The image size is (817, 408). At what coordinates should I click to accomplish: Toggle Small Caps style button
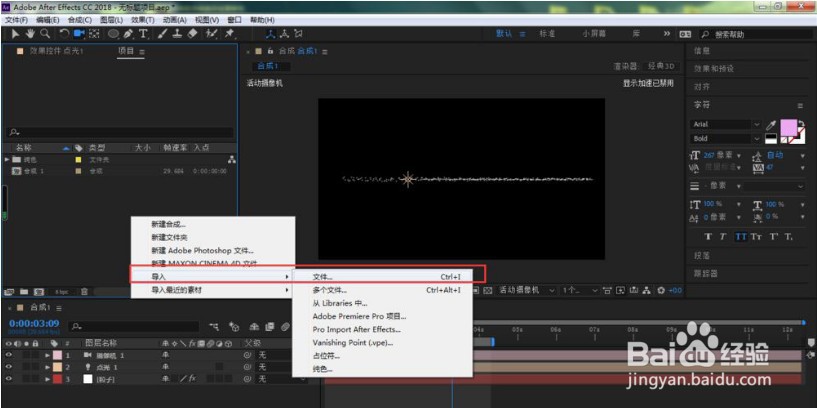pos(757,237)
